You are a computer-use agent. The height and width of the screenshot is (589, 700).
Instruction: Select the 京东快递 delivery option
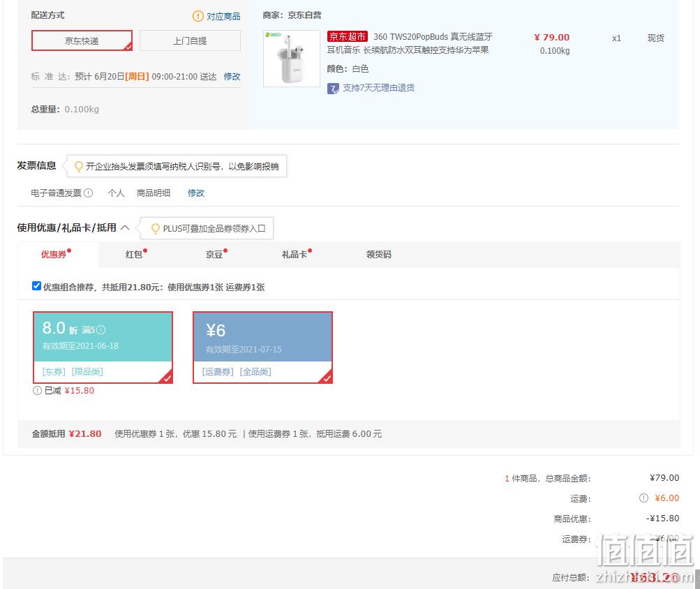[82, 40]
